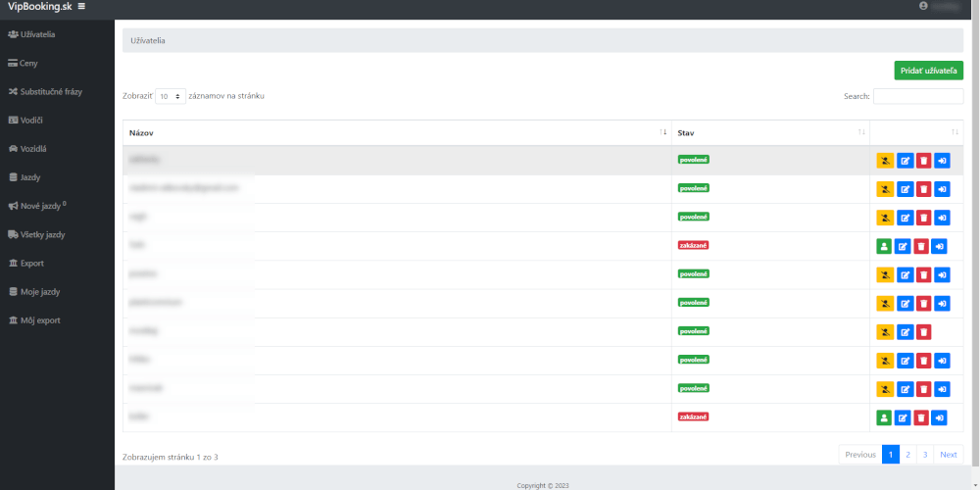The image size is (980, 490).
Task: Open the records-per-page dropdown showing 10
Action: tap(171, 97)
